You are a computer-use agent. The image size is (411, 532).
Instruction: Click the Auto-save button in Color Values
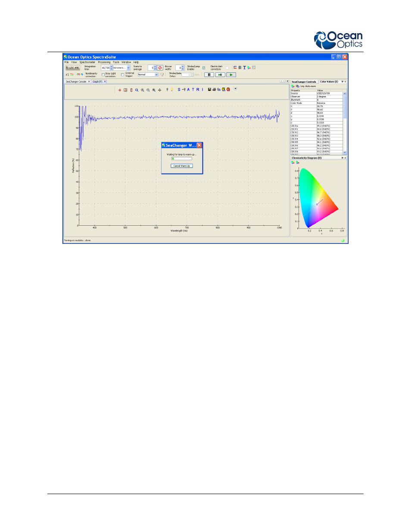311,86
